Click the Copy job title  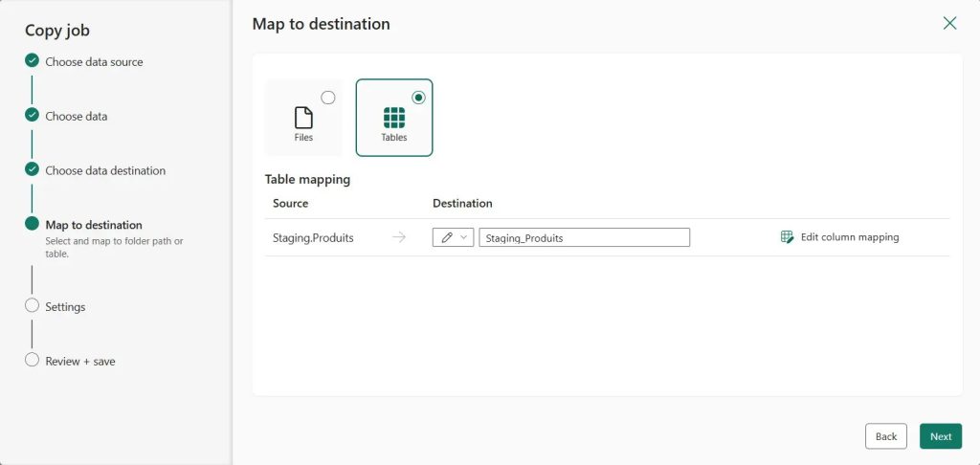point(57,30)
